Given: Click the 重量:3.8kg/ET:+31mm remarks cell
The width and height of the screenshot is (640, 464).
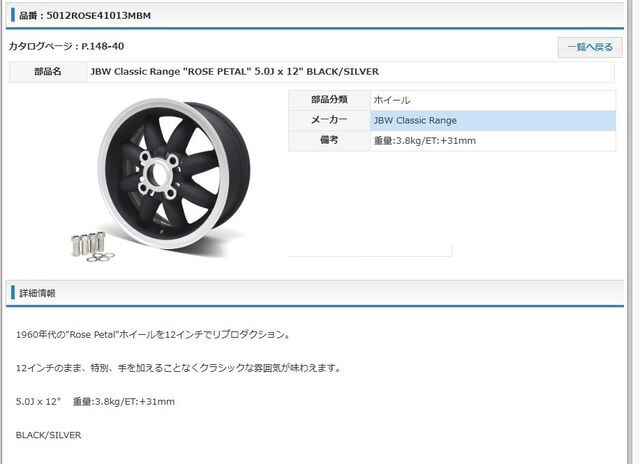Looking at the screenshot, I should tap(493, 141).
